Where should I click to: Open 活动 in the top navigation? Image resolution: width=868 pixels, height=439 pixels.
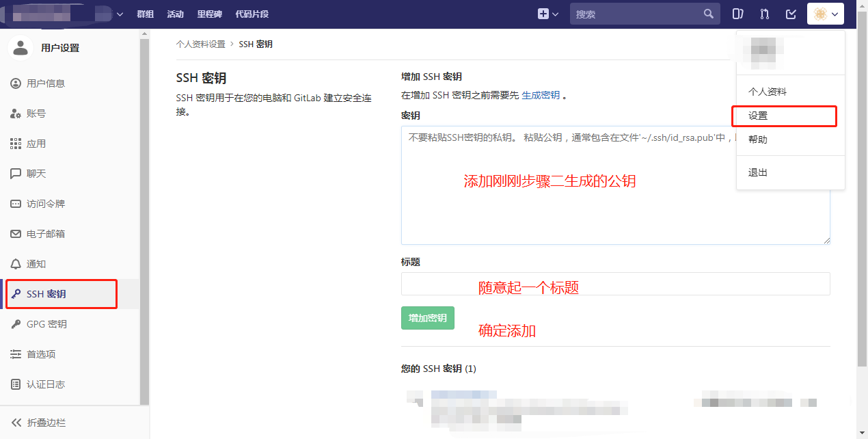pos(176,14)
